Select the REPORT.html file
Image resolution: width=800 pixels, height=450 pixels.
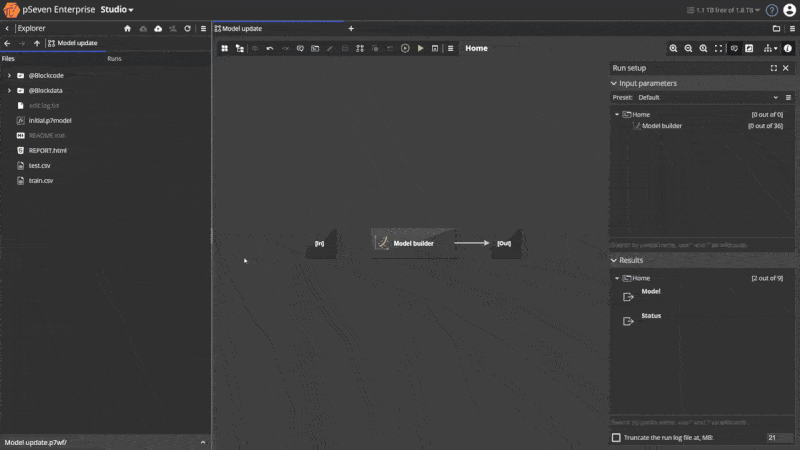pos(105,151)
